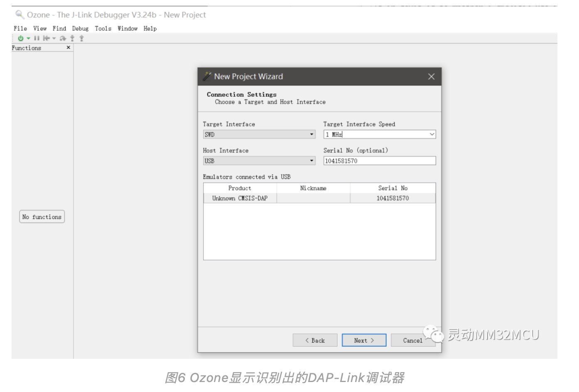
Task: Click serial number 1041581570 table cell
Action: tap(393, 198)
